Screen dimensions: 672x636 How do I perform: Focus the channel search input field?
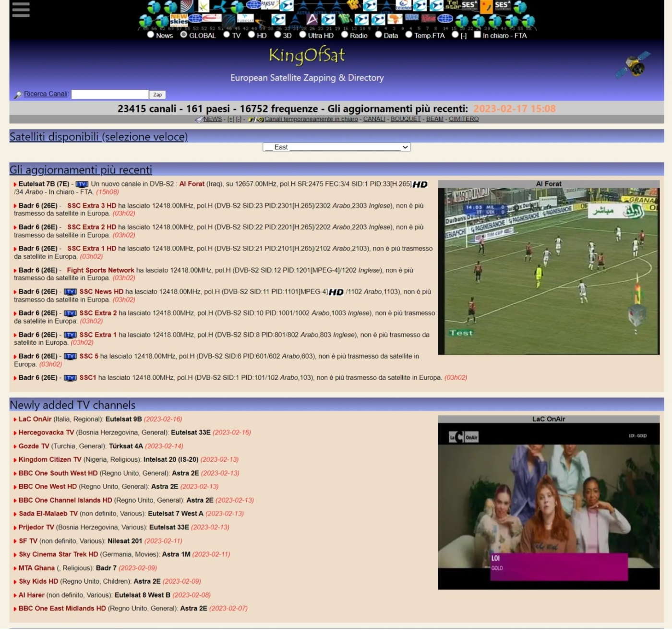pos(110,95)
